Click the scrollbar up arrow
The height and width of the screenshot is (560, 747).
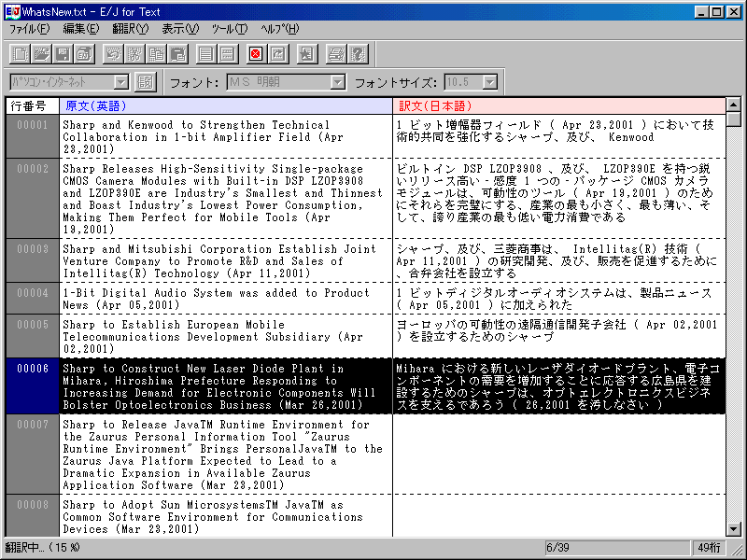[x=734, y=105]
